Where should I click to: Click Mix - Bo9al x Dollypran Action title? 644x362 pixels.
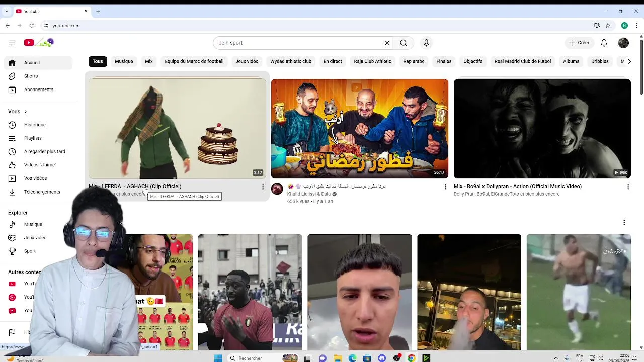[518, 186]
